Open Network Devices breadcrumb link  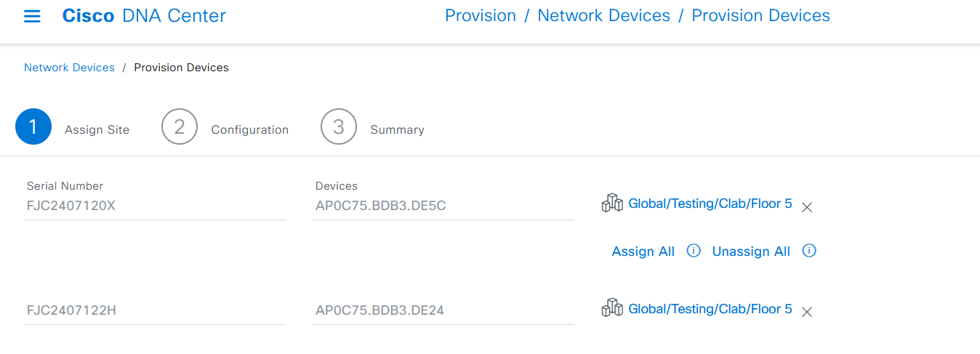pyautogui.click(x=69, y=68)
